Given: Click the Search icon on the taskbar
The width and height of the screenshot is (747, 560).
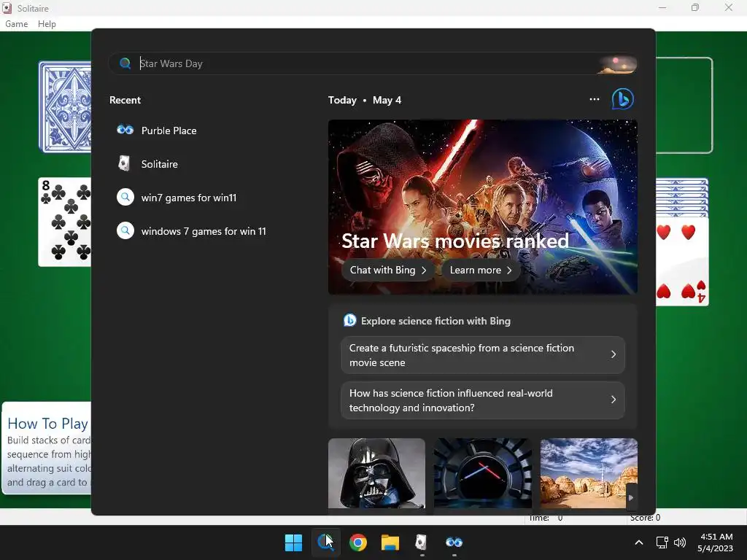Looking at the screenshot, I should click(x=325, y=542).
